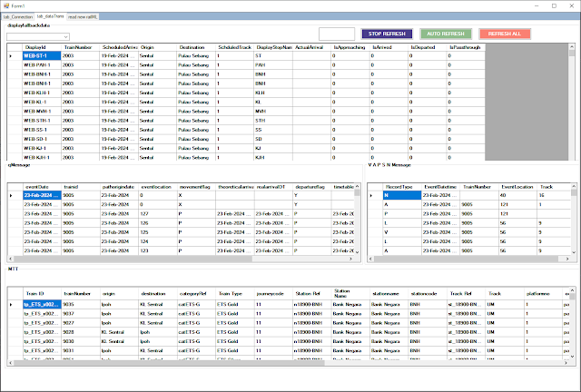Click MTT grid horizontal scrollbar right arrow

(566, 363)
